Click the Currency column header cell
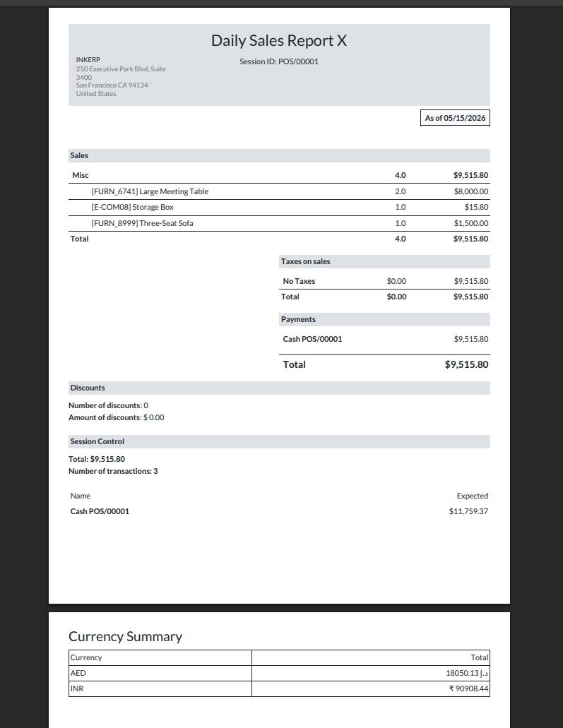The image size is (563, 728). pyautogui.click(x=160, y=657)
